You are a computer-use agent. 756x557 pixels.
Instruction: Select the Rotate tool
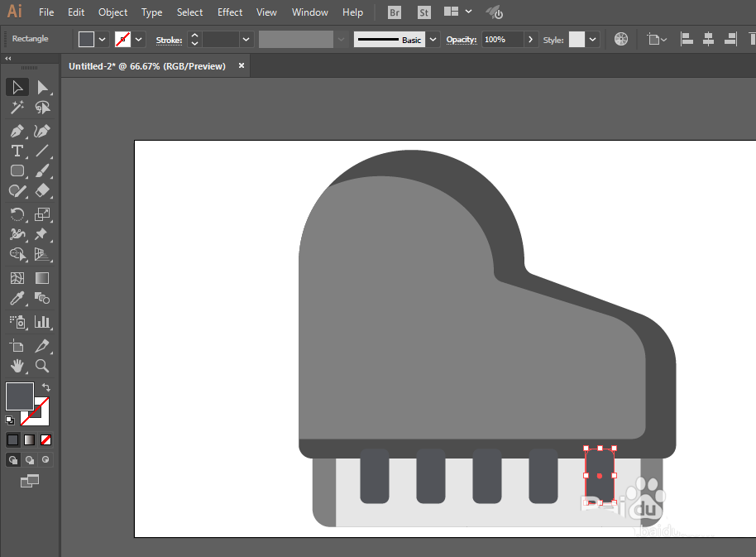(x=17, y=214)
